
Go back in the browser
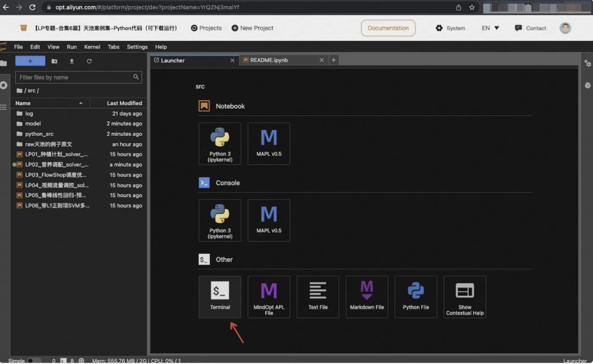click(6, 7)
